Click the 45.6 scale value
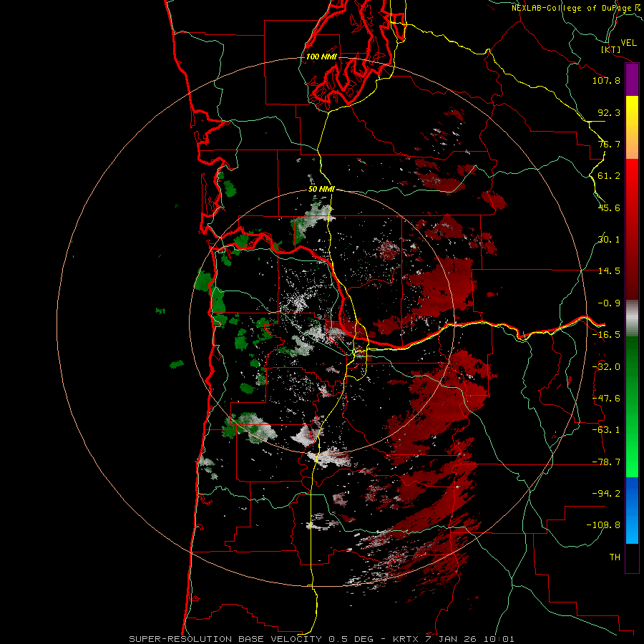Screen dimensions: 644x644 coord(609,208)
